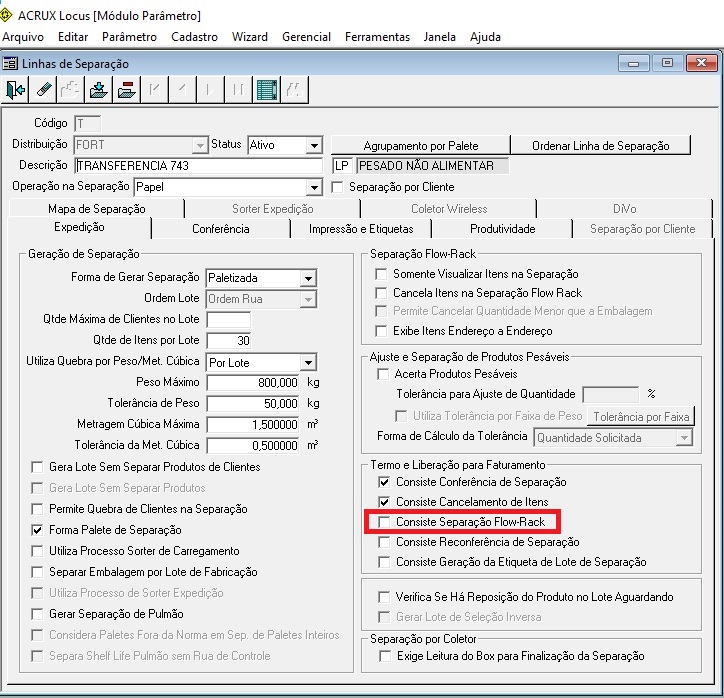Check Cancela Itens na Separação Flow Rack

point(381,293)
